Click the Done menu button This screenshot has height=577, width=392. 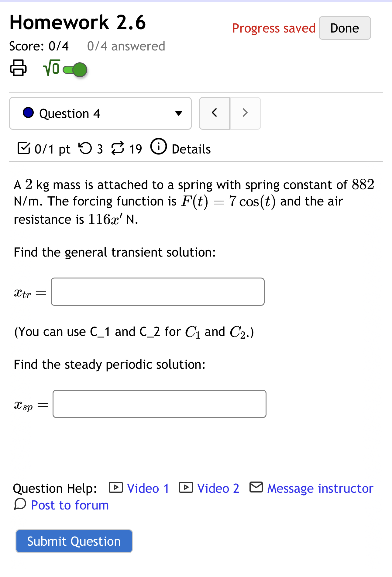(344, 28)
